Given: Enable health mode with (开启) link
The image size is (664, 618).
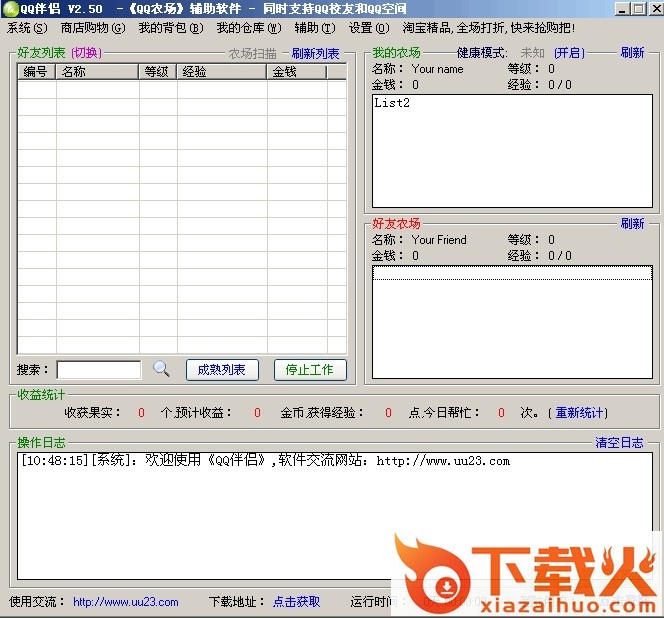Looking at the screenshot, I should pyautogui.click(x=569, y=53).
